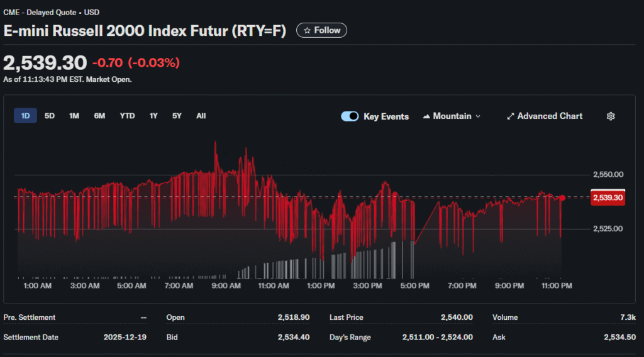The height and width of the screenshot is (357, 644).
Task: Switch the chart to the 1Y range
Action: coord(153,116)
